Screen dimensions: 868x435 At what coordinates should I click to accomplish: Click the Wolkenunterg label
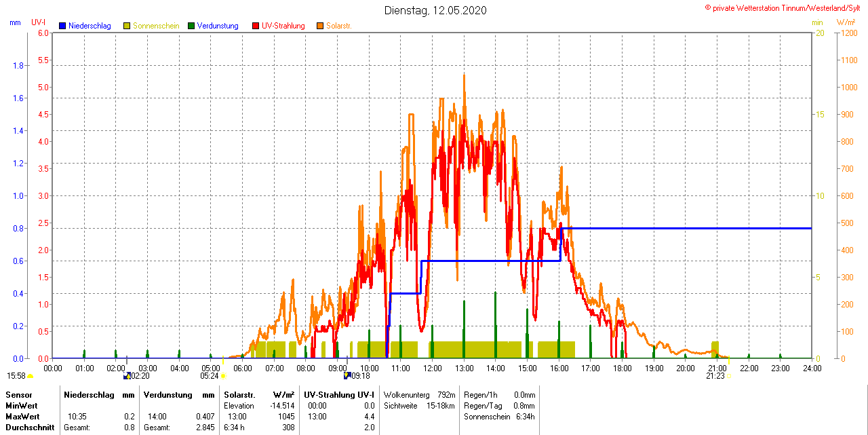coord(406,394)
